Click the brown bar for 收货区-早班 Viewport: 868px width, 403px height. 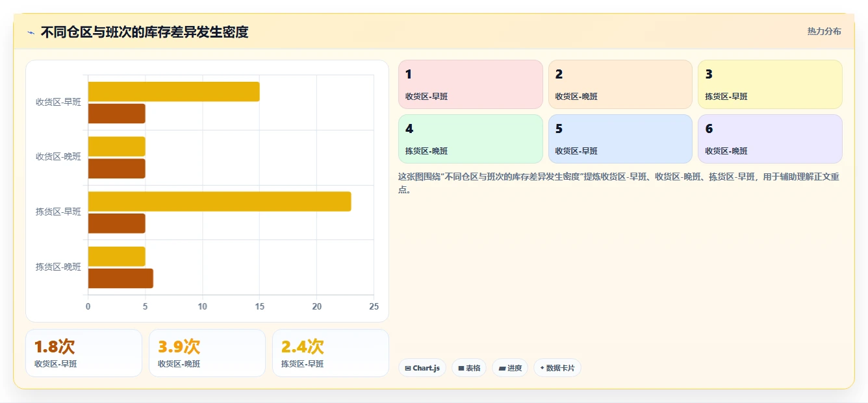click(117, 114)
